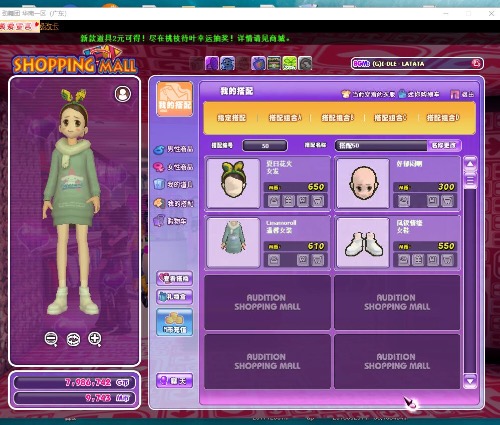
Task: Switch to 搭配组合C tab
Action: (x=390, y=118)
